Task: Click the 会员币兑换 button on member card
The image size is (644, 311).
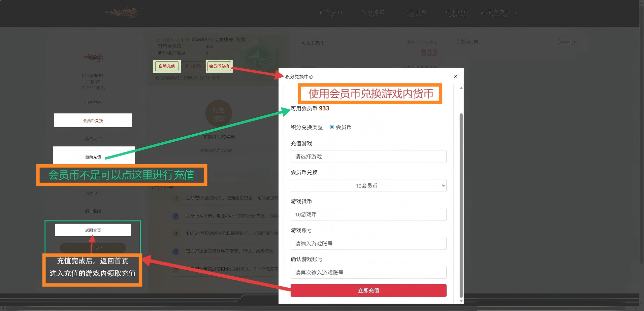Action: click(x=219, y=66)
